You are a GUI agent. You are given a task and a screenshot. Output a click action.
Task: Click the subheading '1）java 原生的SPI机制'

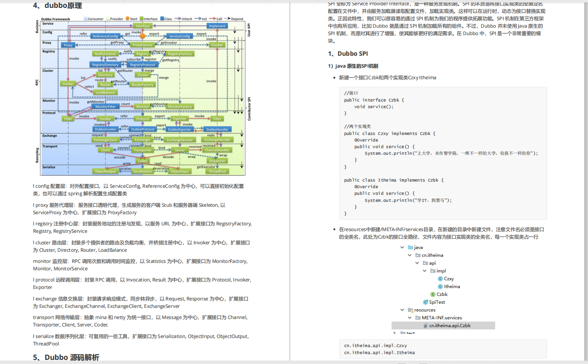[353, 66]
